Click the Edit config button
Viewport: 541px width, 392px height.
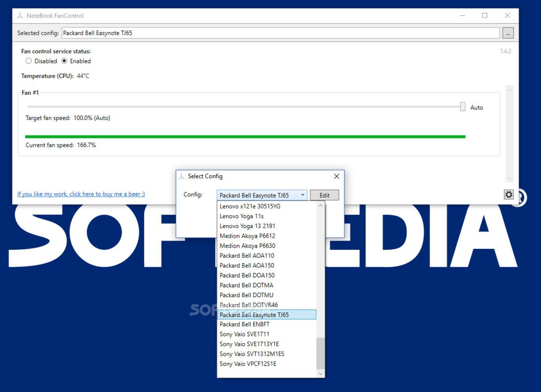324,195
